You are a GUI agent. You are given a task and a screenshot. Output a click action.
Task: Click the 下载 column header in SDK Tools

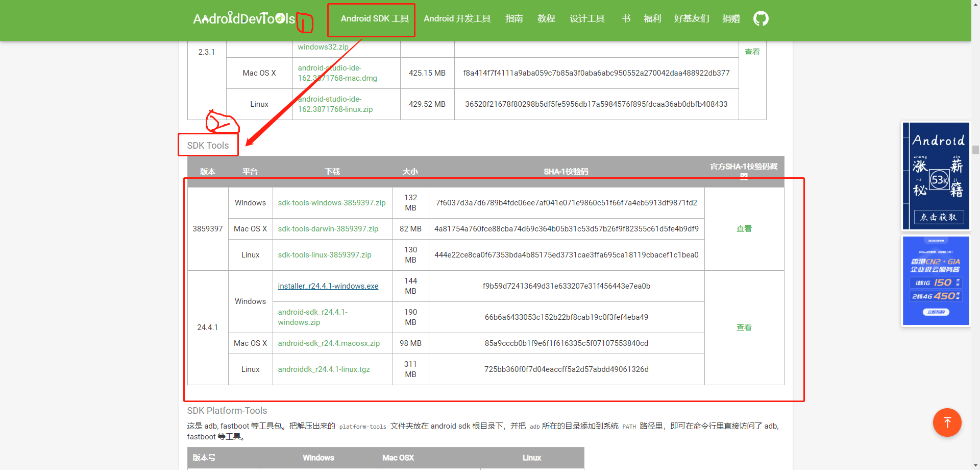[332, 172]
